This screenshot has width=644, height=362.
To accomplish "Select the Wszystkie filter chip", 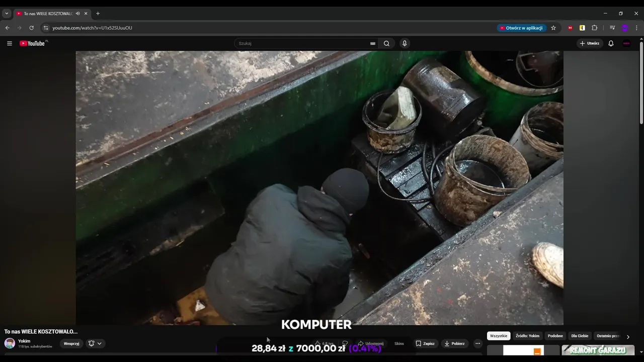I will (499, 336).
